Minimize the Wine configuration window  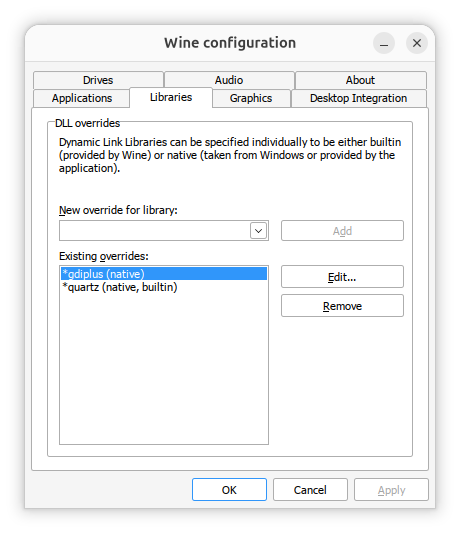pyautogui.click(x=384, y=43)
